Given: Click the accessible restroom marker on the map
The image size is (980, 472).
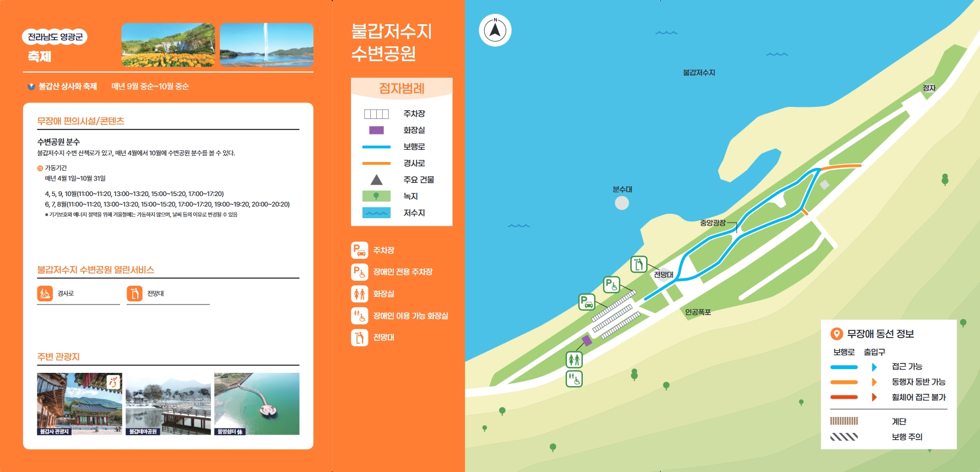Looking at the screenshot, I should [574, 379].
